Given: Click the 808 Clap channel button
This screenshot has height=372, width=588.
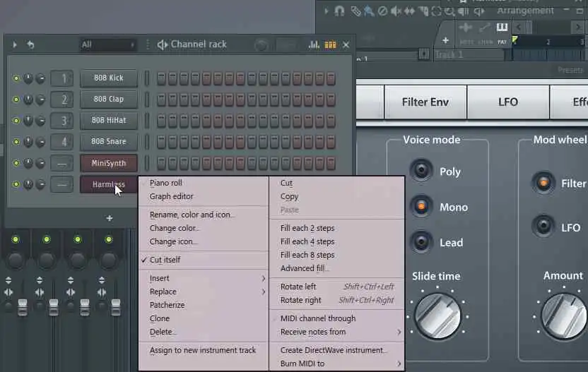Looking at the screenshot, I should pos(109,100).
